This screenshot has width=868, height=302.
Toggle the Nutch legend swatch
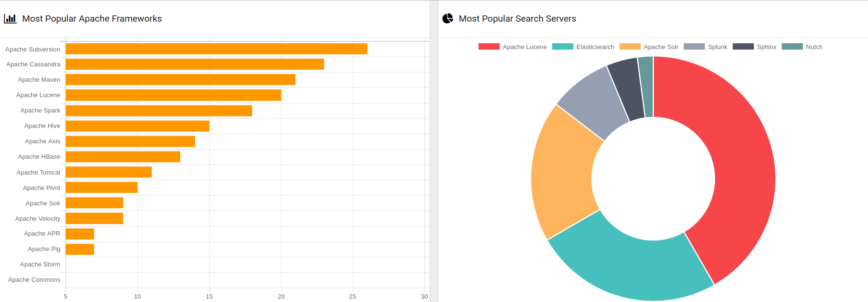[792, 47]
